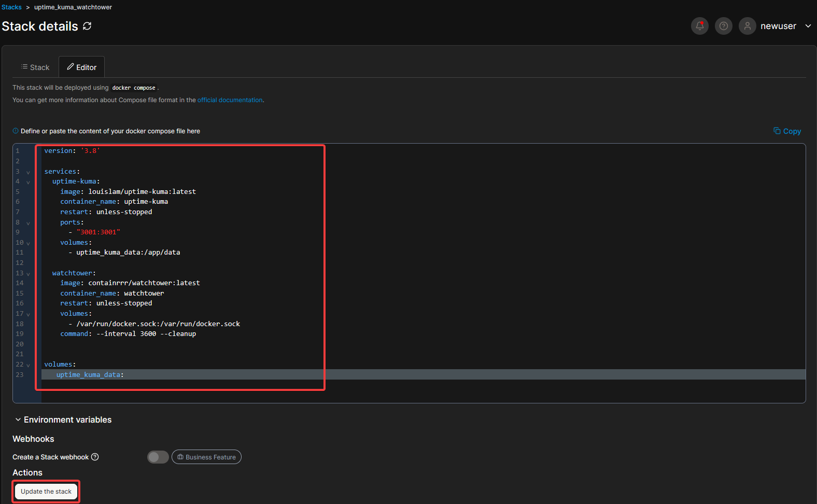Switch to the Stack tab
The image size is (817, 504).
coord(35,67)
